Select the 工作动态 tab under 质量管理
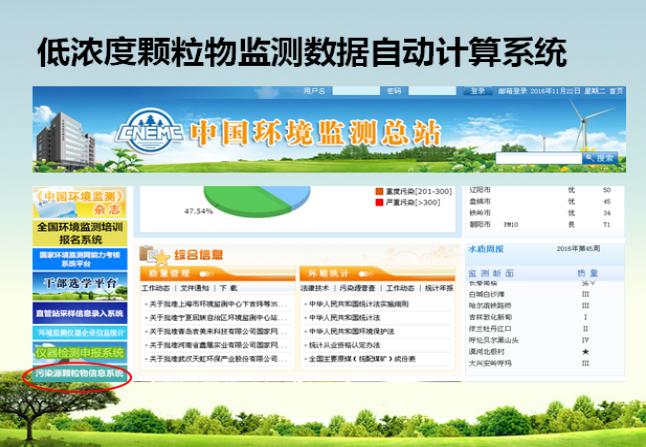The width and height of the screenshot is (646, 447). pyautogui.click(x=155, y=288)
